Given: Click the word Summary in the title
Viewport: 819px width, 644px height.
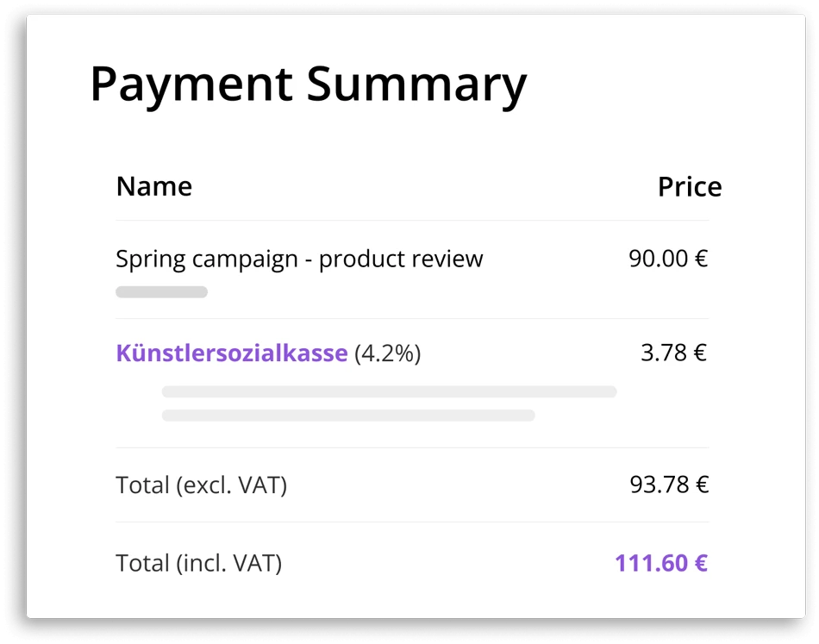Looking at the screenshot, I should (416, 85).
